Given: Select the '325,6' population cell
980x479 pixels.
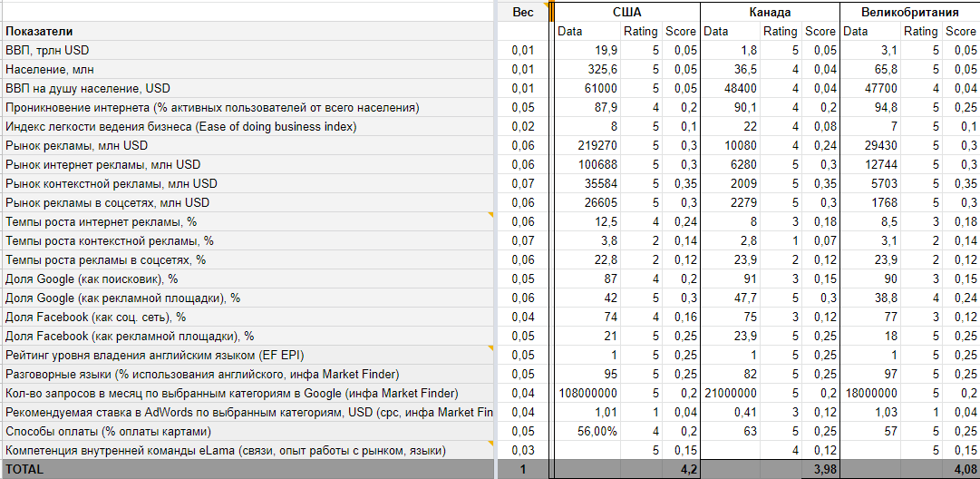Looking at the screenshot, I should [x=588, y=70].
